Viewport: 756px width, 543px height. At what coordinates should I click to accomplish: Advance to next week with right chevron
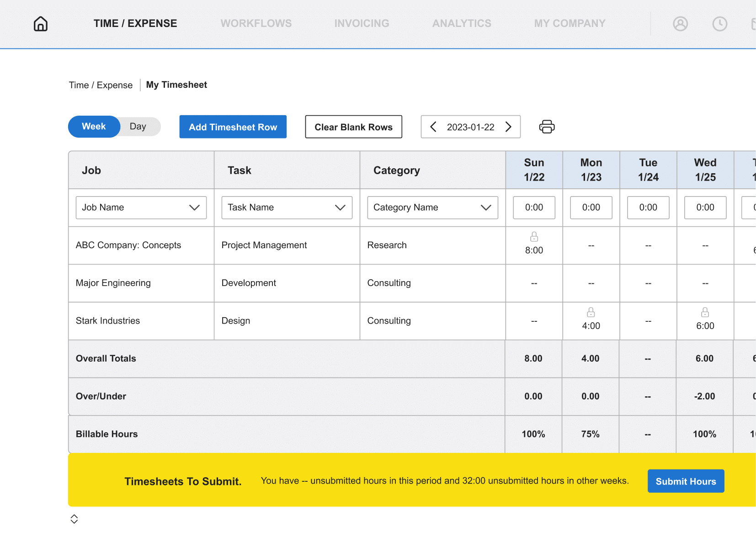(x=508, y=127)
